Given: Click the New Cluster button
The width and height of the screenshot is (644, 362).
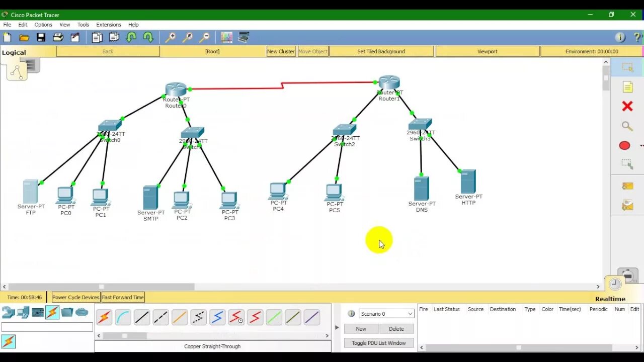Looking at the screenshot, I should pos(281,51).
